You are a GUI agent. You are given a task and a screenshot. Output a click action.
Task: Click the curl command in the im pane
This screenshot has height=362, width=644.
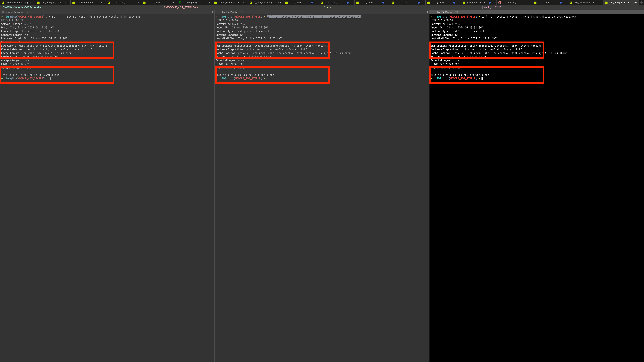pos(95,17)
